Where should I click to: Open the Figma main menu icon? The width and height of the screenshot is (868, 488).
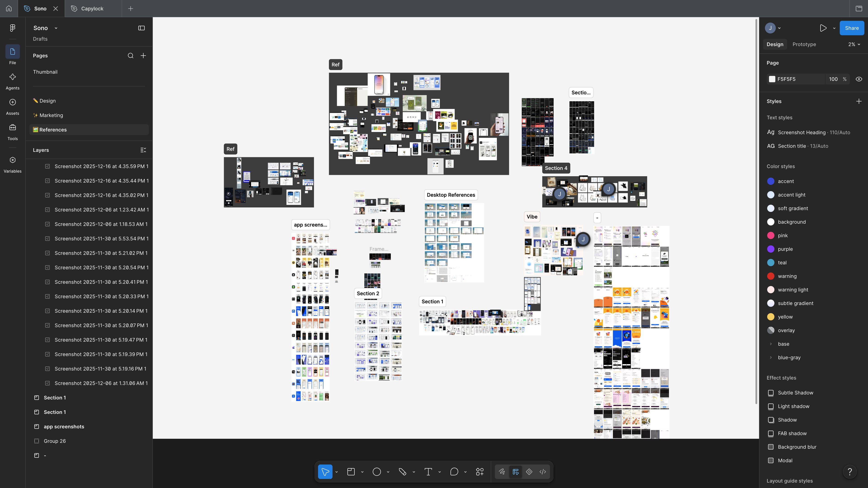[12, 28]
